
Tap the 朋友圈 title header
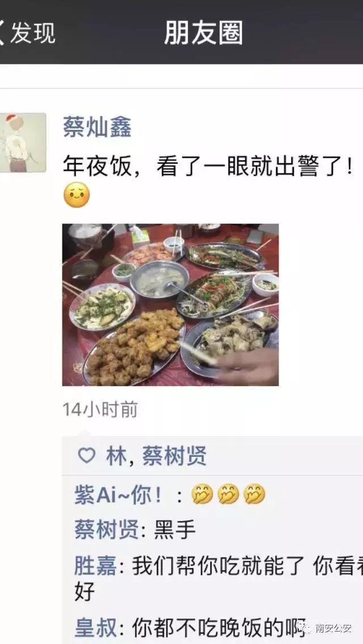coord(204,33)
